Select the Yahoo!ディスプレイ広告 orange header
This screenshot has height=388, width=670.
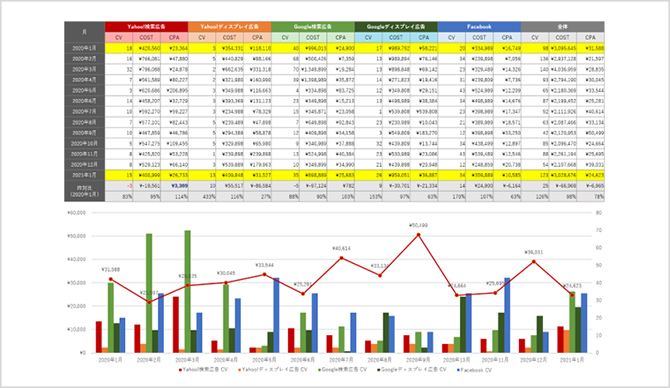pyautogui.click(x=229, y=26)
